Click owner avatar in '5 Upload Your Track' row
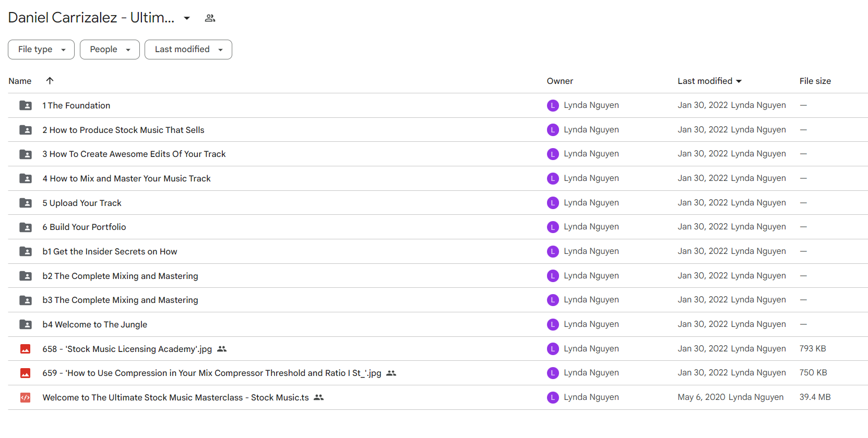868x438 pixels. [x=553, y=203]
